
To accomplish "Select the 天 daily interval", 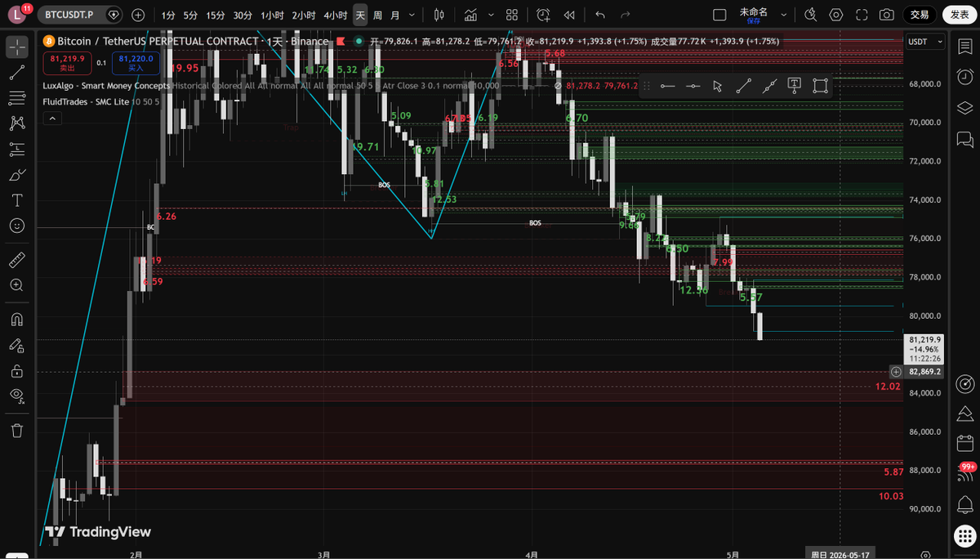I will coord(360,15).
